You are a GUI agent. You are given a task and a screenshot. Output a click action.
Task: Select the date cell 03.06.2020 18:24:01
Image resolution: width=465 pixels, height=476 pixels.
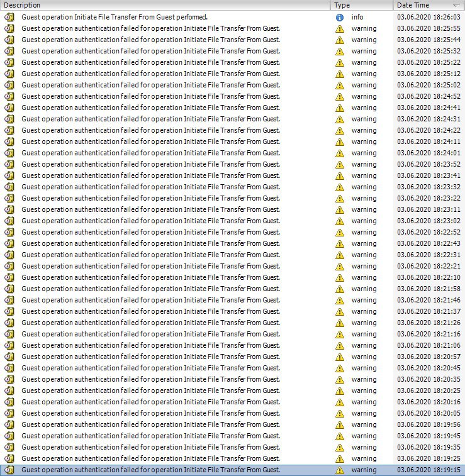pyautogui.click(x=429, y=153)
